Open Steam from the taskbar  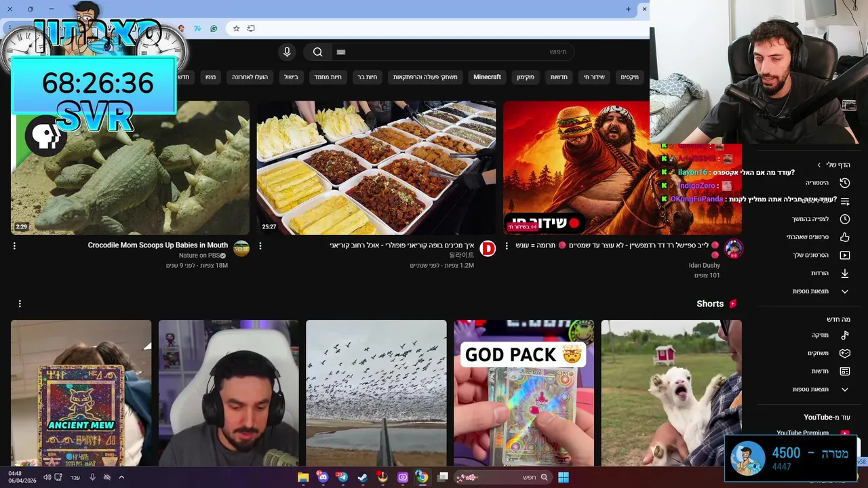(362, 477)
